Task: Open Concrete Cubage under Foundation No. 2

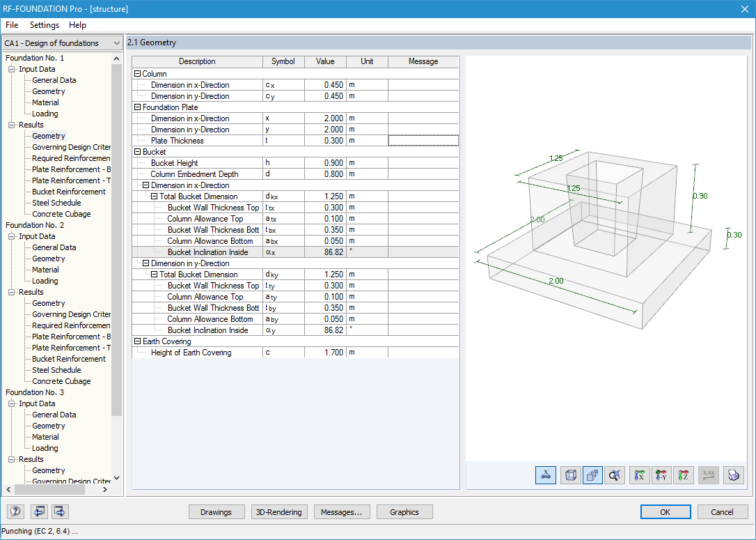Action: pyautogui.click(x=61, y=381)
